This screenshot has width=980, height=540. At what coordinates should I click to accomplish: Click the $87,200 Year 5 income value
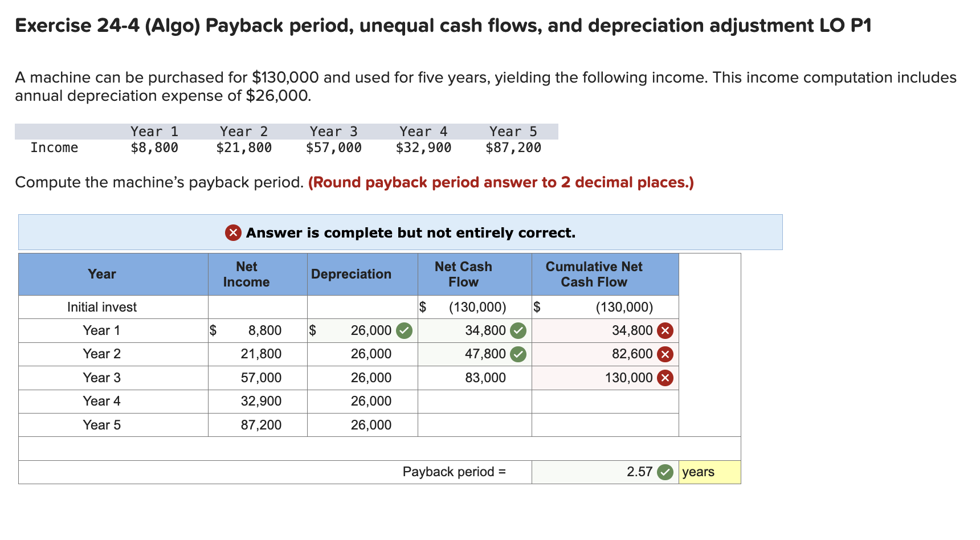point(513,148)
